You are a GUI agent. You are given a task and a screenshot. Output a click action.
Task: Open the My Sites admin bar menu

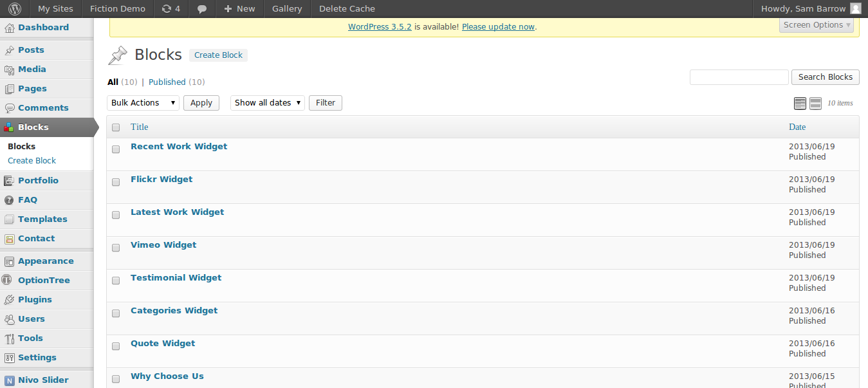(55, 8)
